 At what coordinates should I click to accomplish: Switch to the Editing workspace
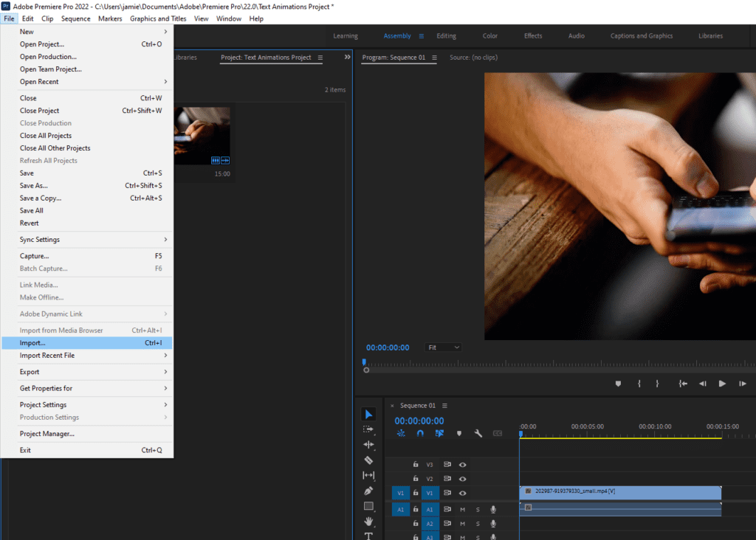[x=446, y=36]
